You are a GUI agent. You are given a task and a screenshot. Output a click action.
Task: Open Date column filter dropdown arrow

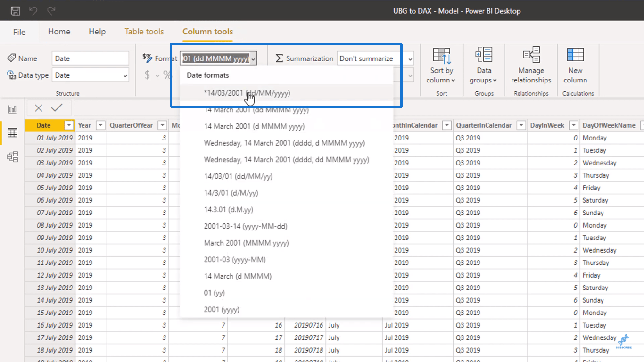click(69, 125)
